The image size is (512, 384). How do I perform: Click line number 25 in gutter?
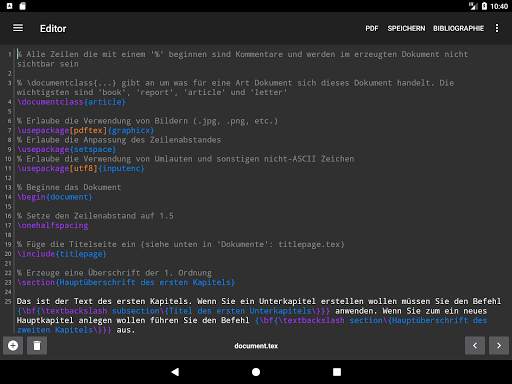point(8,301)
